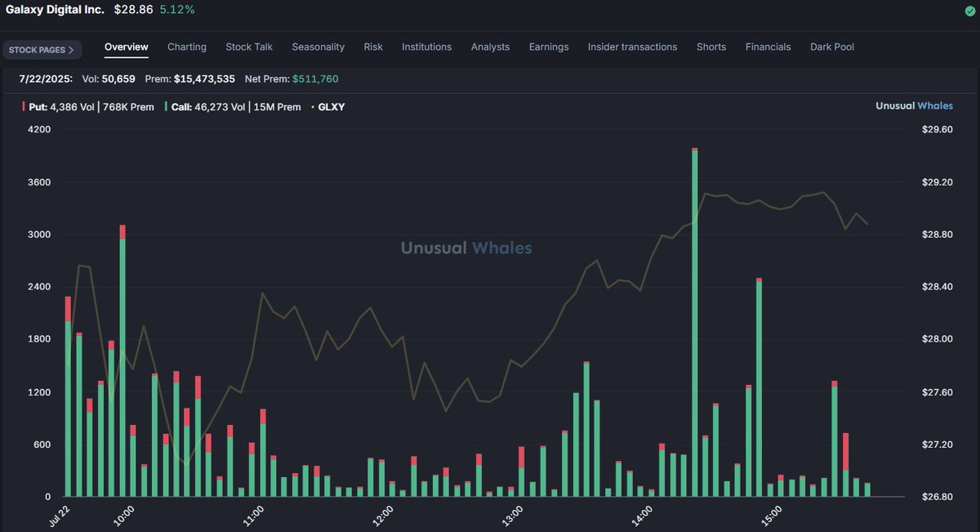
Task: Click the $29.60 price axis label
Action: click(937, 129)
